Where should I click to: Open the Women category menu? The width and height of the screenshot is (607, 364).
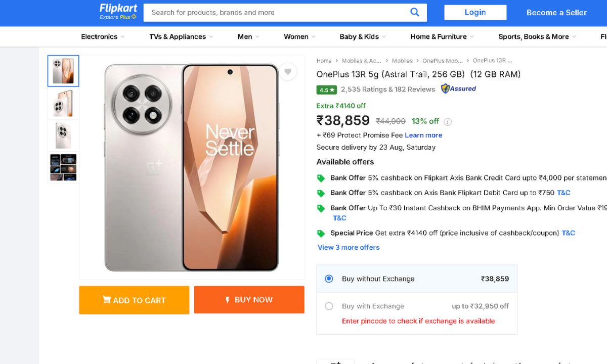click(299, 36)
